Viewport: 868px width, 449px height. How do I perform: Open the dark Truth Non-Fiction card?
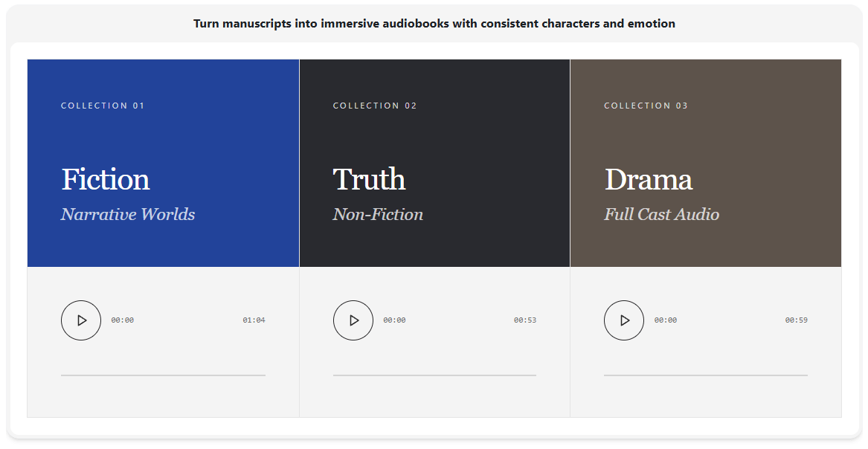(434, 163)
